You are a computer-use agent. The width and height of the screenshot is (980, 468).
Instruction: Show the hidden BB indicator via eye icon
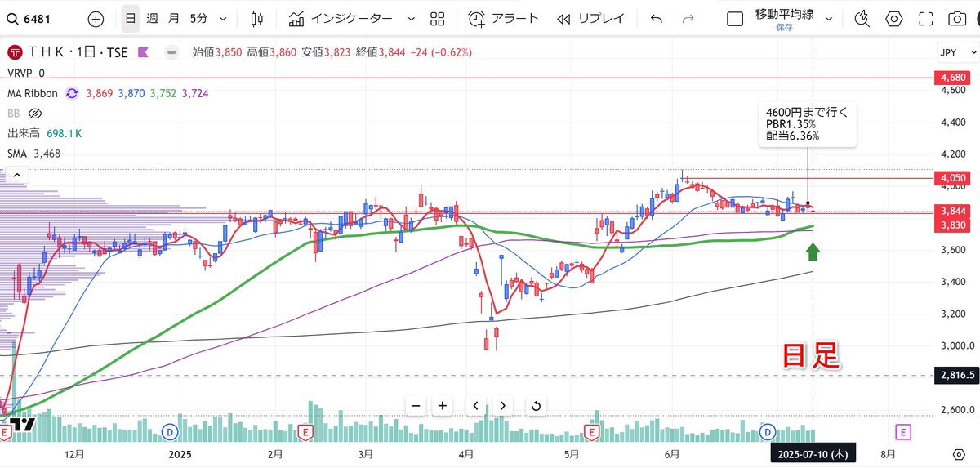[35, 114]
